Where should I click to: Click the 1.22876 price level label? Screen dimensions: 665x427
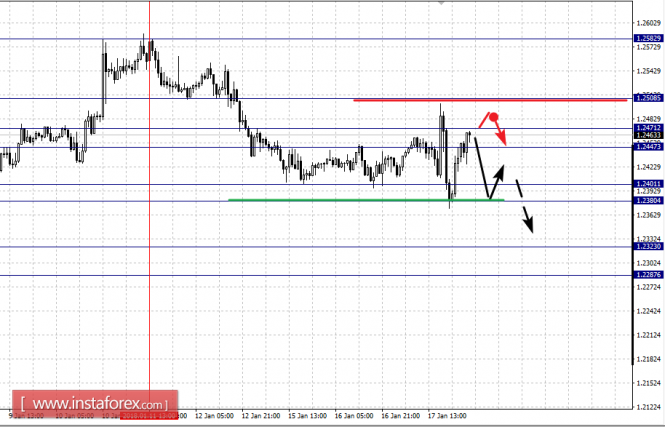coord(647,274)
